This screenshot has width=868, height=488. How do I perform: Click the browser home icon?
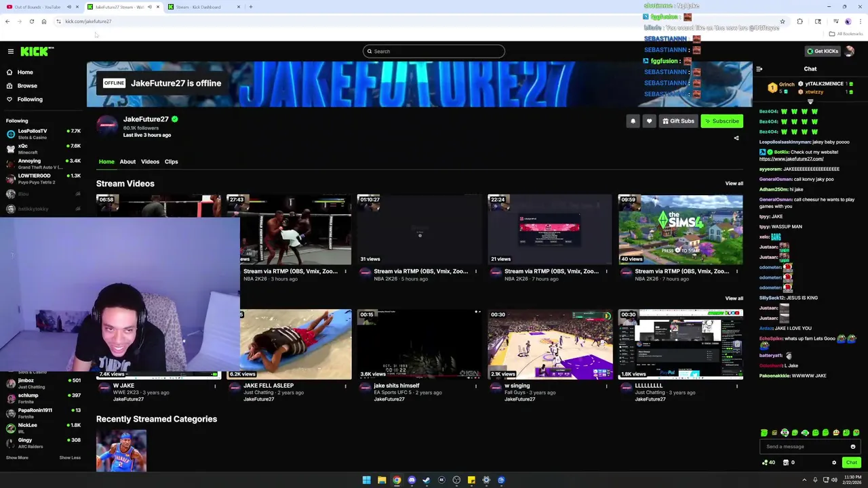[x=44, y=22]
